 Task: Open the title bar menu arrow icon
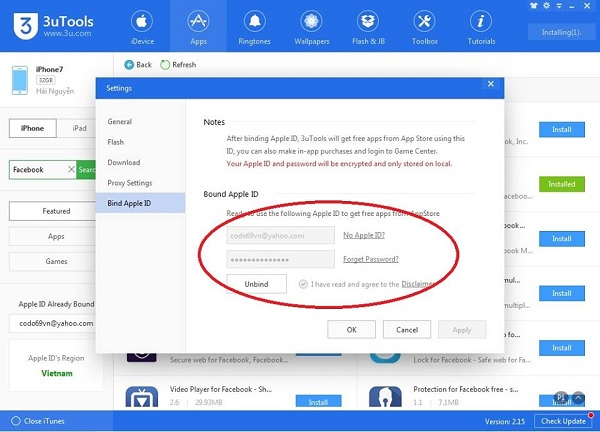(559, 6)
